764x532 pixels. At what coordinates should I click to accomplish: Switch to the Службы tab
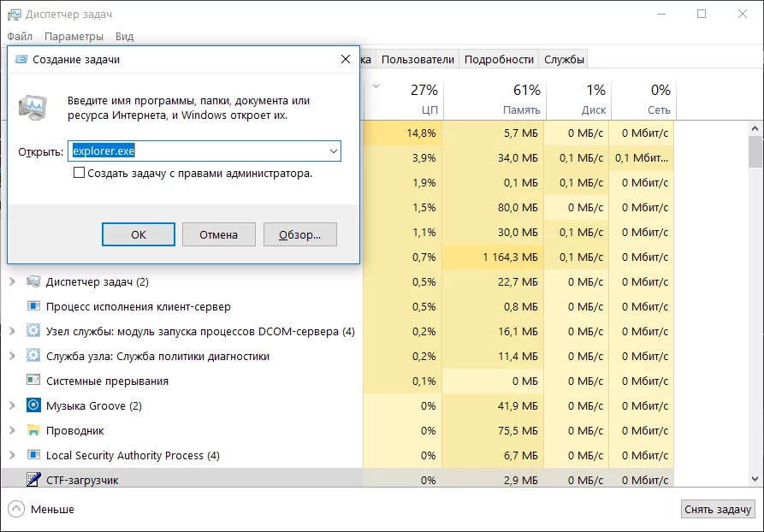click(x=564, y=59)
